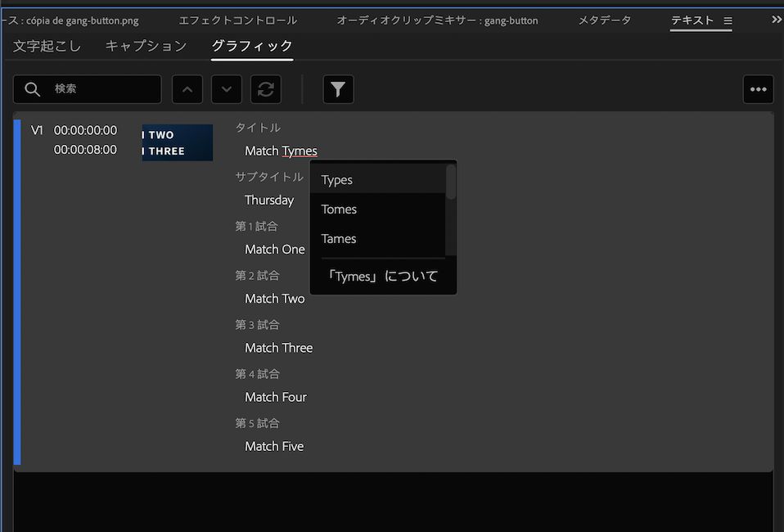Open the spelling suggestions dropdown under Tymes
The height and width of the screenshot is (532, 784).
pos(300,151)
